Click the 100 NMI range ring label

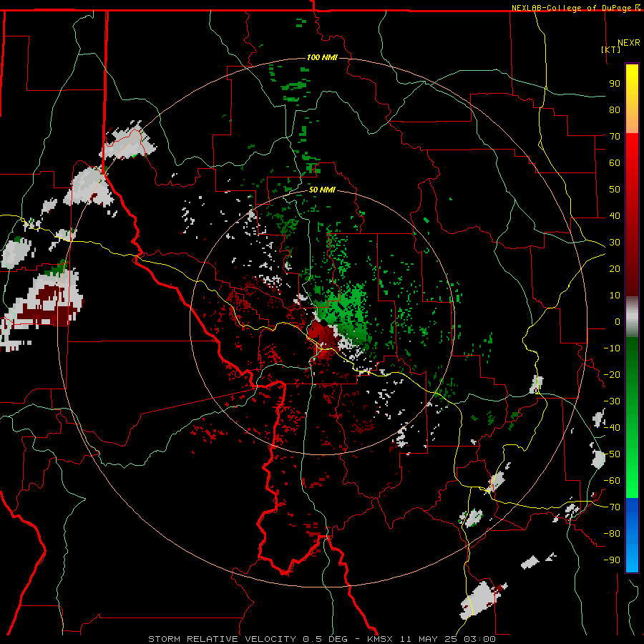click(322, 57)
